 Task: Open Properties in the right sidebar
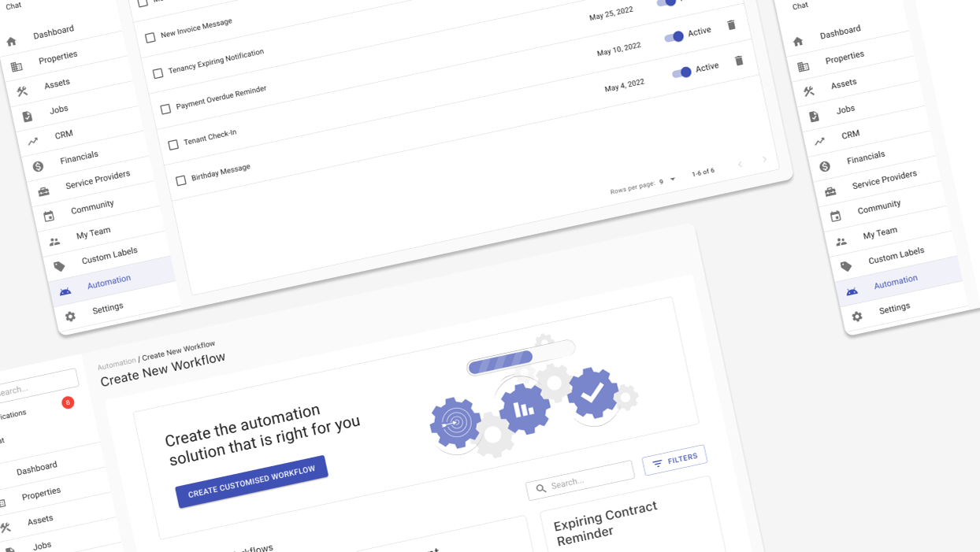pos(845,58)
